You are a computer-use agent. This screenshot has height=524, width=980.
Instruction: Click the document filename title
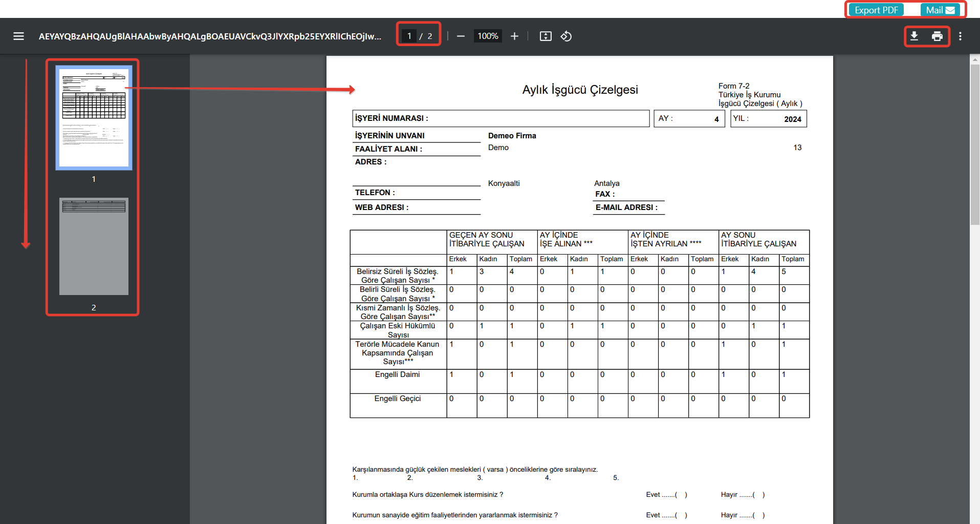(x=210, y=36)
